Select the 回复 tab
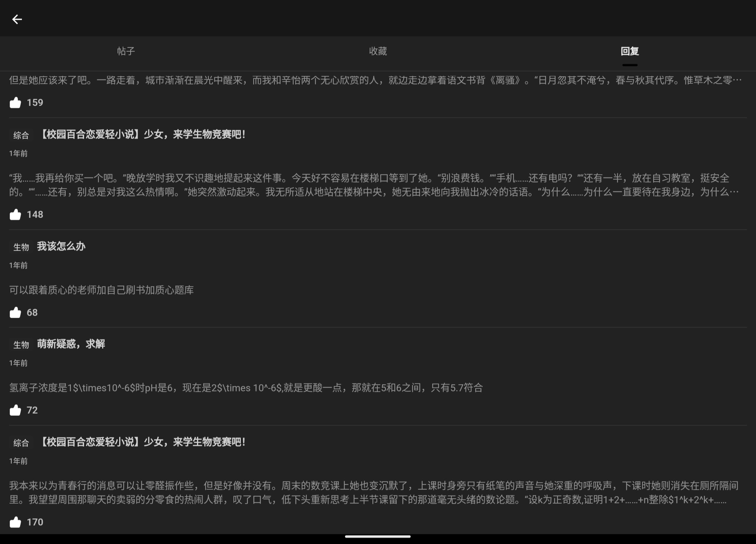Viewport: 756px width, 544px height. 630,51
